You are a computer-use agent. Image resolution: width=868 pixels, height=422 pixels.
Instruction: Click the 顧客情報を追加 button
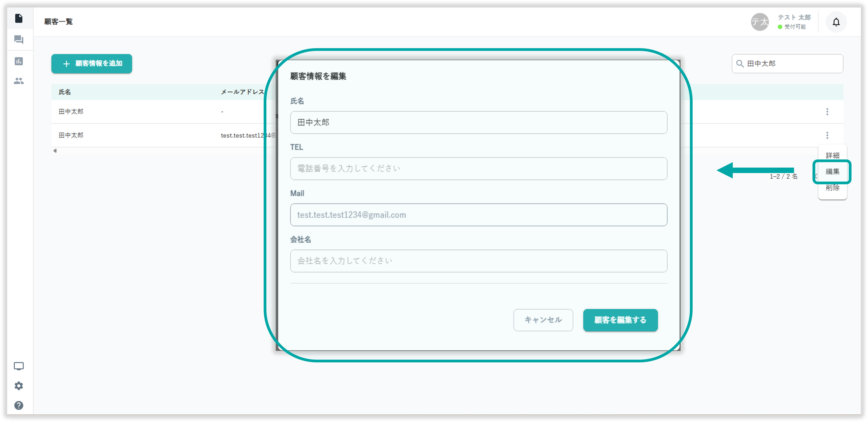[92, 64]
